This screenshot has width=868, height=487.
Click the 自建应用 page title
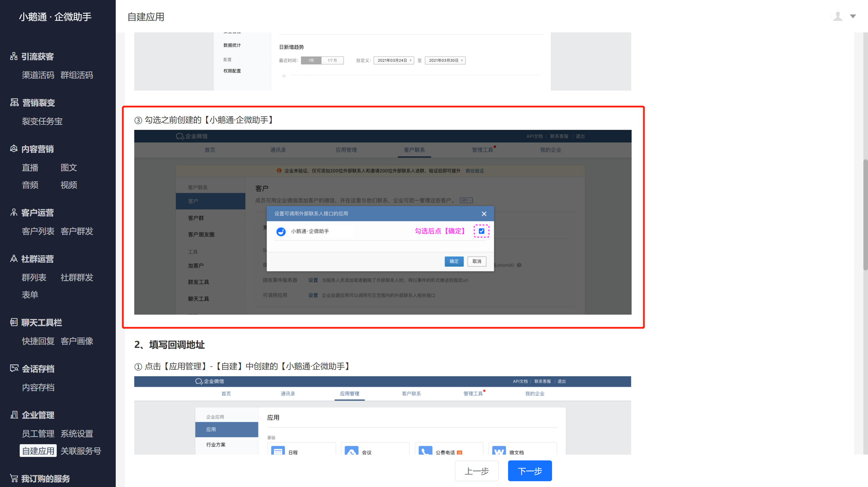146,16
